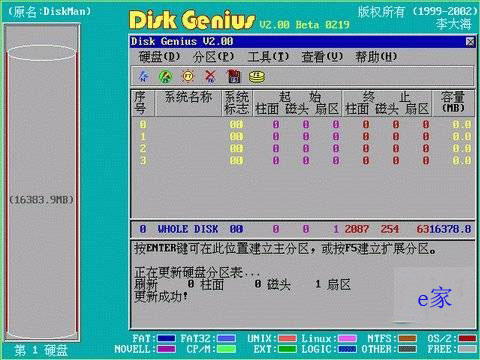Close the Disk Genius V2.00 window
The image size is (480, 360).
click(x=470, y=42)
